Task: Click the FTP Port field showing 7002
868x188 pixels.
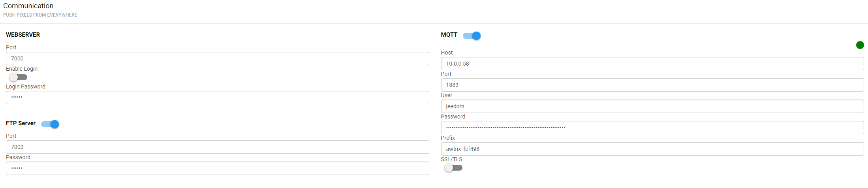Action: click(x=217, y=147)
